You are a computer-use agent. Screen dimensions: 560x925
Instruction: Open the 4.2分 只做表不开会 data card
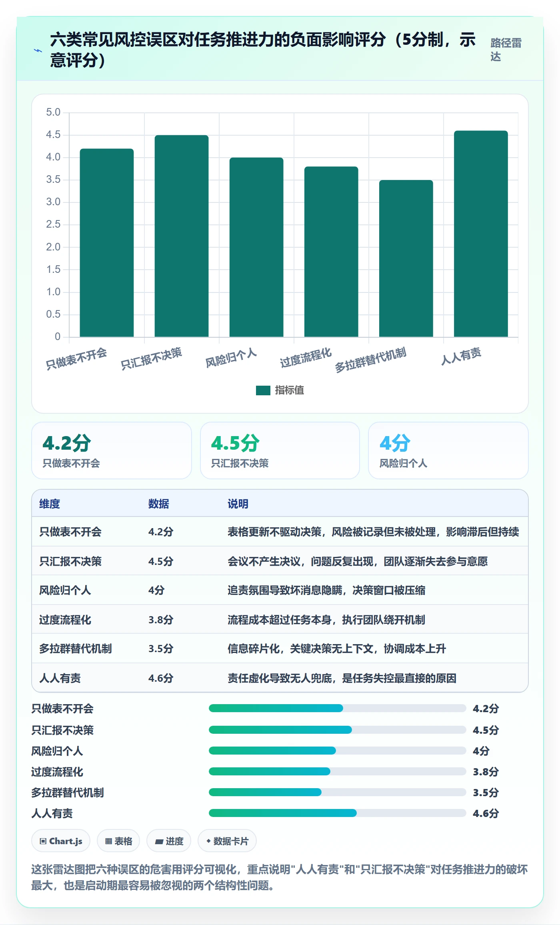point(112,450)
